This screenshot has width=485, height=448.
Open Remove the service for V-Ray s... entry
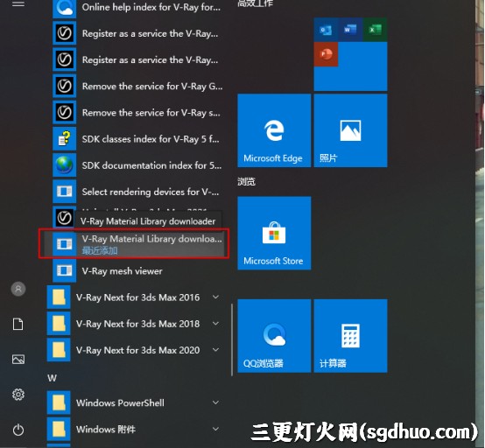click(x=138, y=112)
